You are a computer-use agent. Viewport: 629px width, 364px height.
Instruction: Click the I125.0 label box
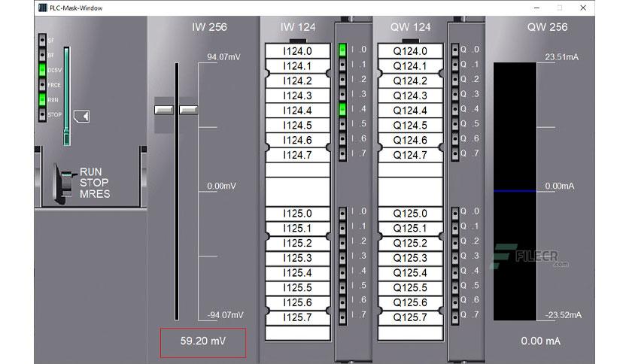tap(298, 214)
